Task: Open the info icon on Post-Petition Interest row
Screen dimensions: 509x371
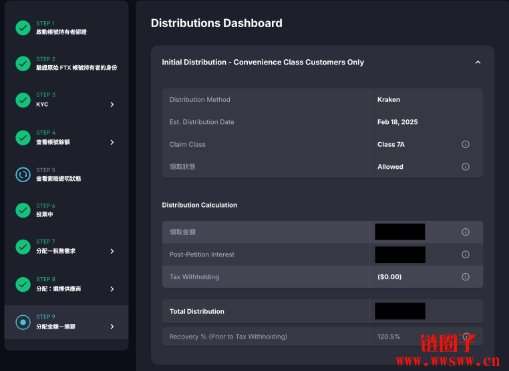Action: pyautogui.click(x=465, y=255)
